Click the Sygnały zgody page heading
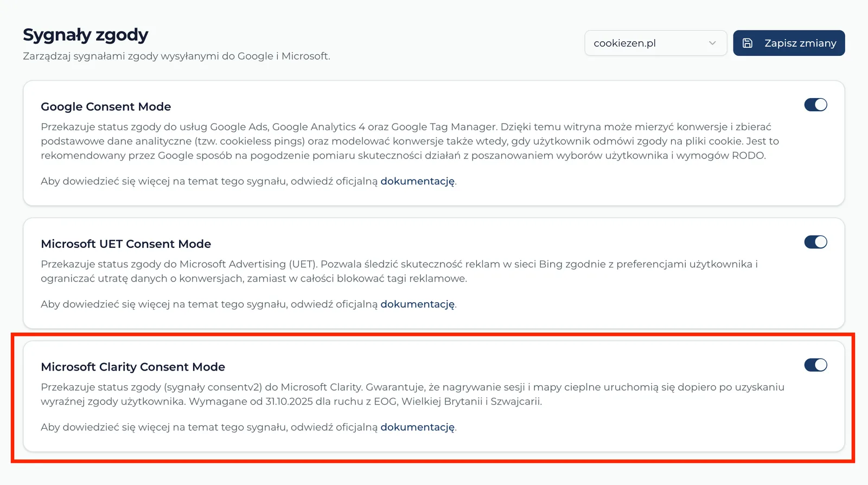868x485 pixels. [x=85, y=35]
